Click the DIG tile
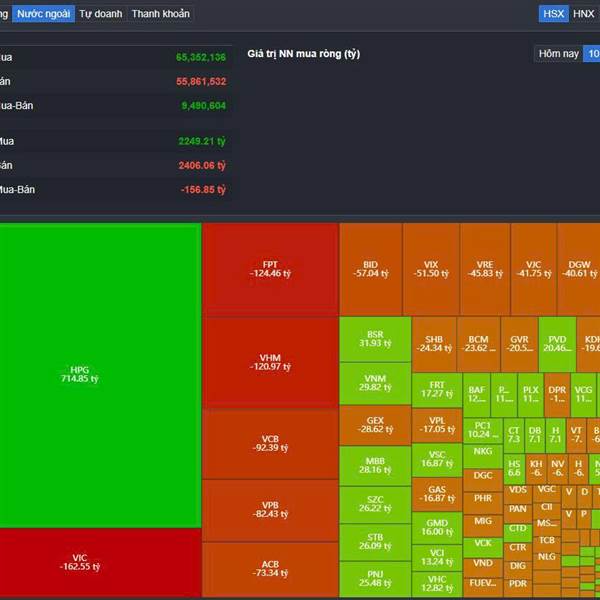This screenshot has height=600, width=600. (518, 570)
